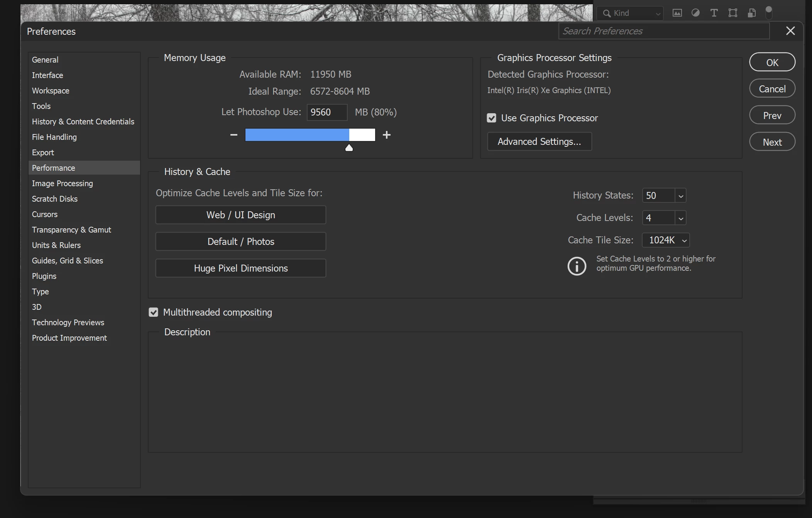The image size is (812, 518).
Task: Open Advanced Settings for graphics processor
Action: point(539,142)
